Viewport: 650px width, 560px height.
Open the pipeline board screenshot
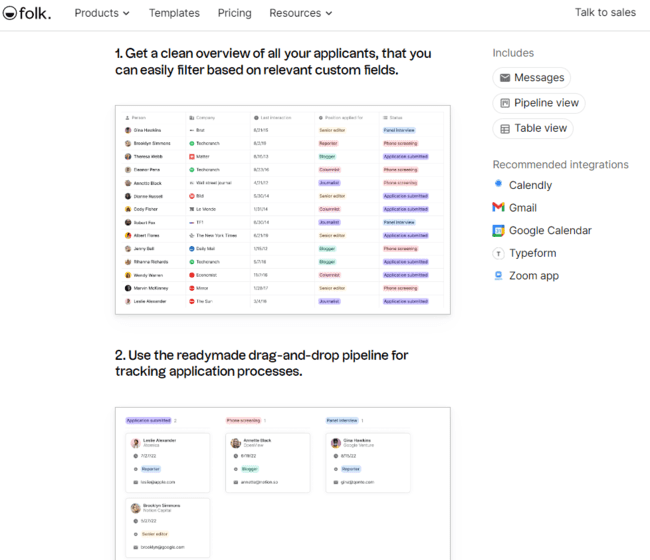tap(283, 483)
